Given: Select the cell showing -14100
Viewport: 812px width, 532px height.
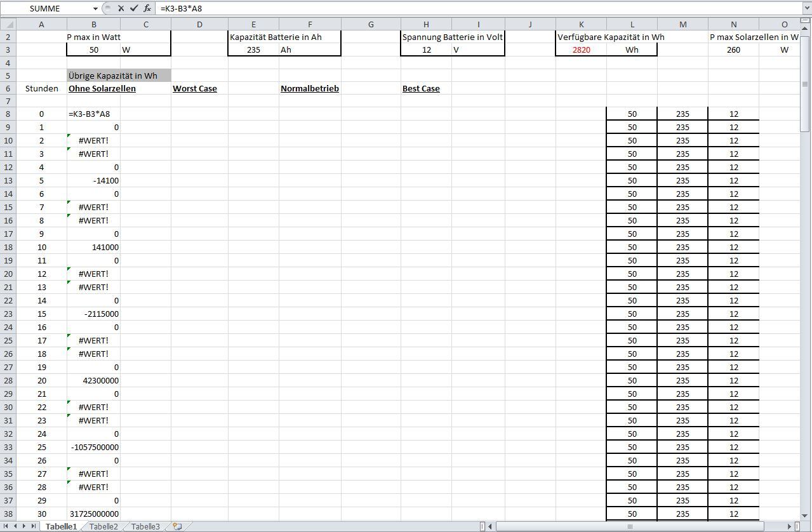Looking at the screenshot, I should point(93,180).
